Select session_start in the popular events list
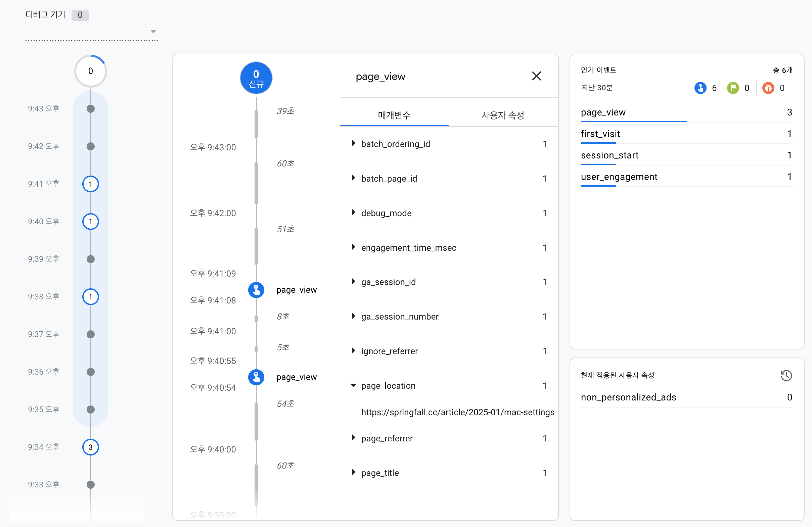Screen dimensions: 812x527 [x=610, y=155]
